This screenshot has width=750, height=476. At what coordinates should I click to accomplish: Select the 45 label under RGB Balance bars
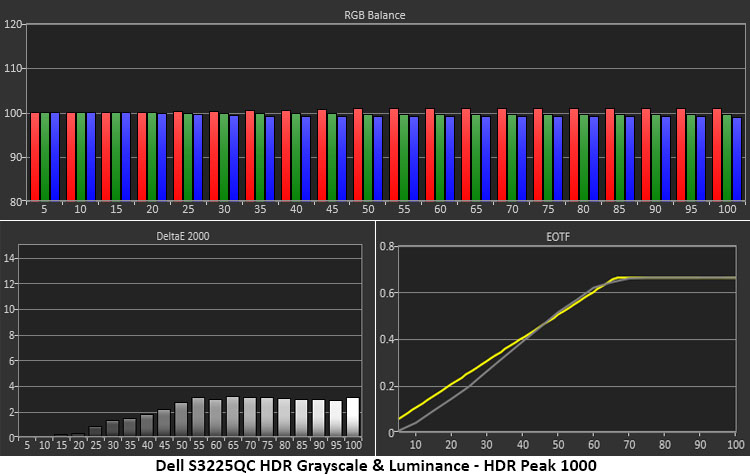[x=332, y=210]
